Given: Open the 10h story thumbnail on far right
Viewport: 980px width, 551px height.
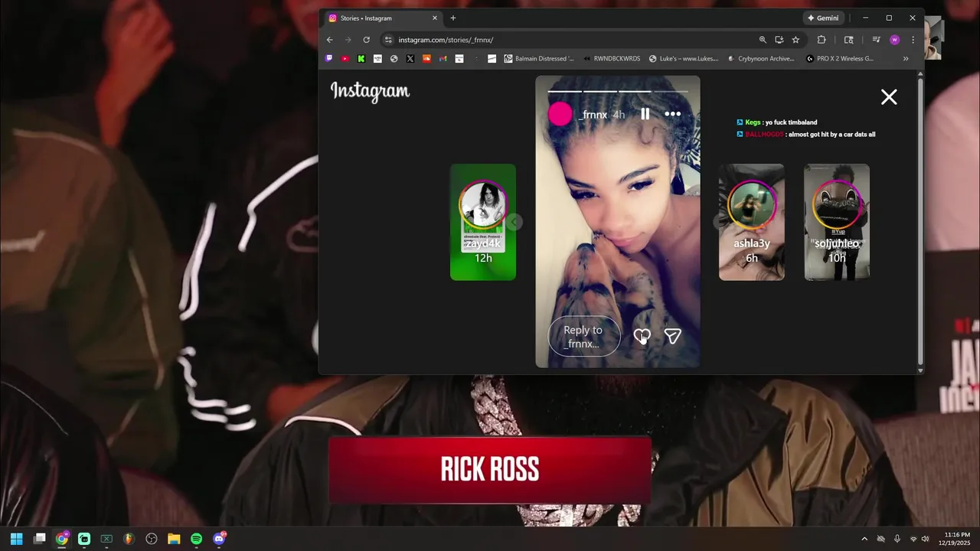Looking at the screenshot, I should pyautogui.click(x=837, y=222).
